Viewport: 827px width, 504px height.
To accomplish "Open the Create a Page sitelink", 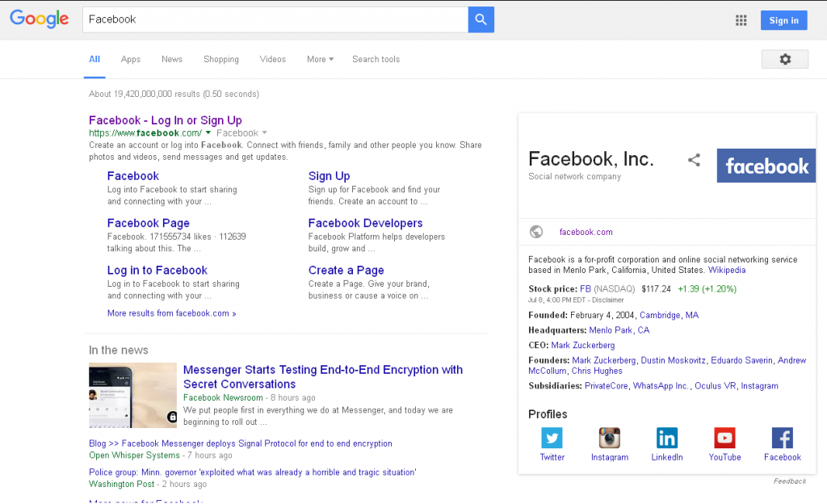I will tap(346, 271).
